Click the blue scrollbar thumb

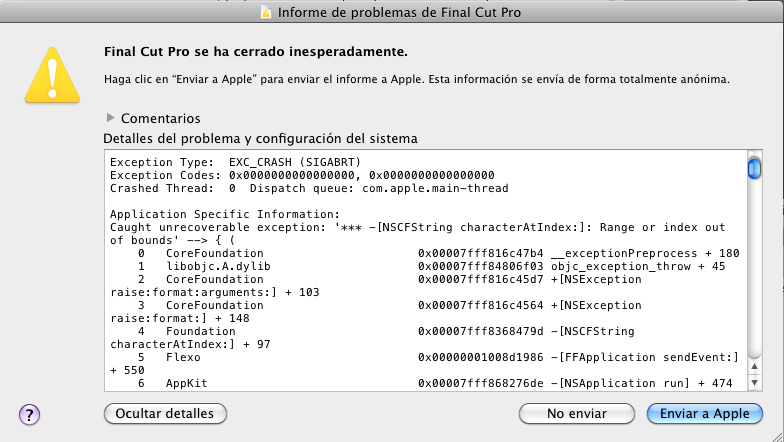pos(755,168)
